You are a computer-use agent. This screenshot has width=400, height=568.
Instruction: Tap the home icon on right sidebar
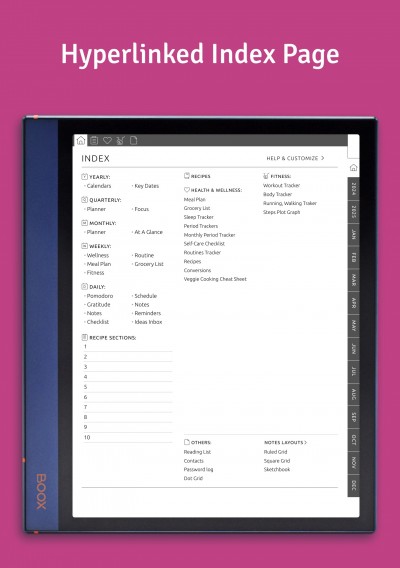(354, 168)
